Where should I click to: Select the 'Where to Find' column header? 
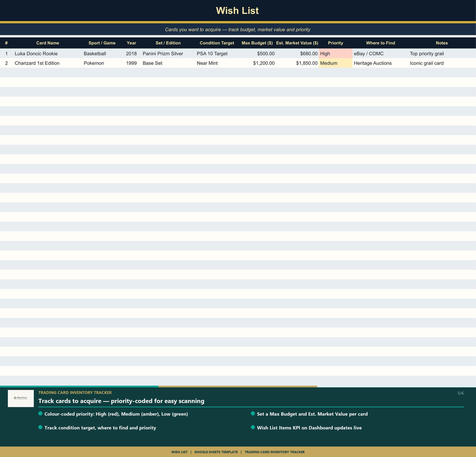381,43
